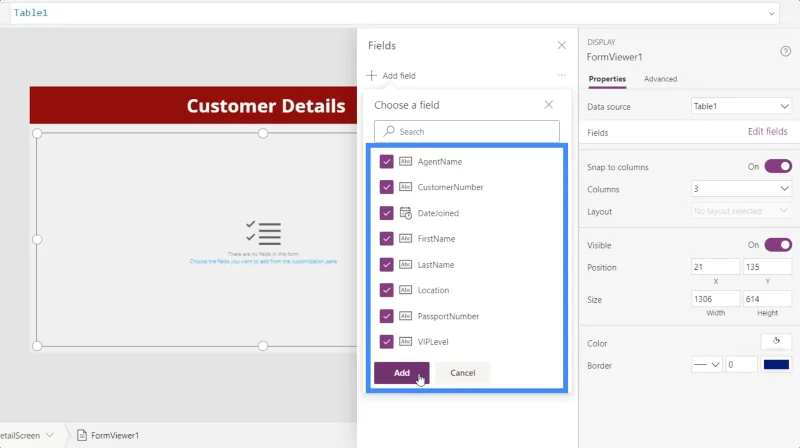The height and width of the screenshot is (448, 800).
Task: Select FormViewer1 in the breadcrumb
Action: (x=115, y=435)
